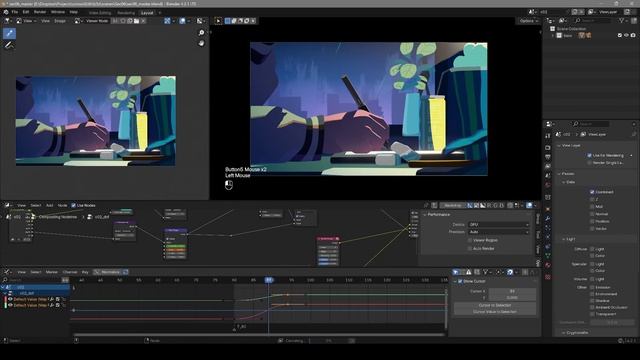Click the 'only selected' arrow icon in graph editor
The image size is (640, 360).
(456, 272)
